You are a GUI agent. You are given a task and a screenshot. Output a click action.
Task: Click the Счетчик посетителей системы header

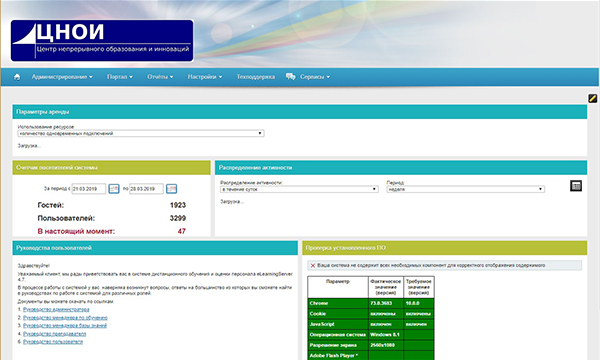pos(111,168)
